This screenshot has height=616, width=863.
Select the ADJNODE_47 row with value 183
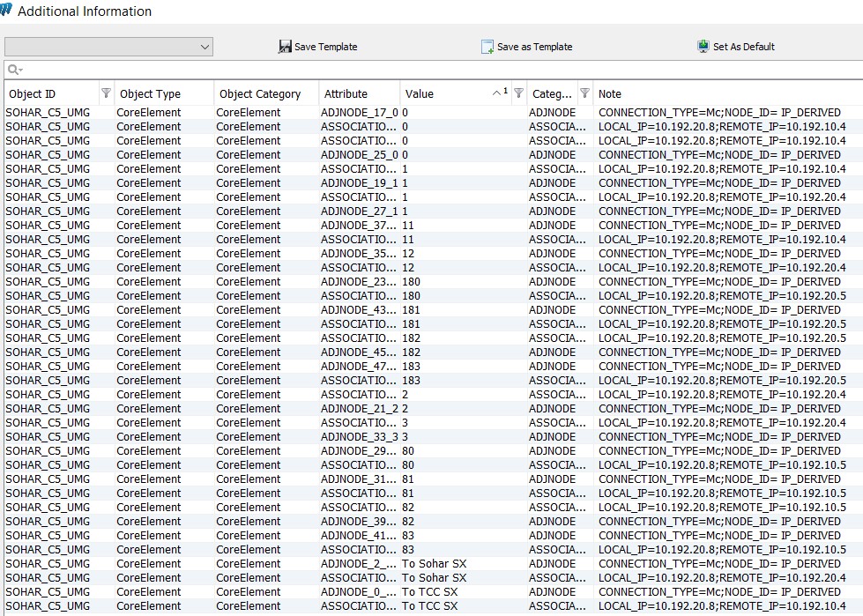click(x=359, y=367)
